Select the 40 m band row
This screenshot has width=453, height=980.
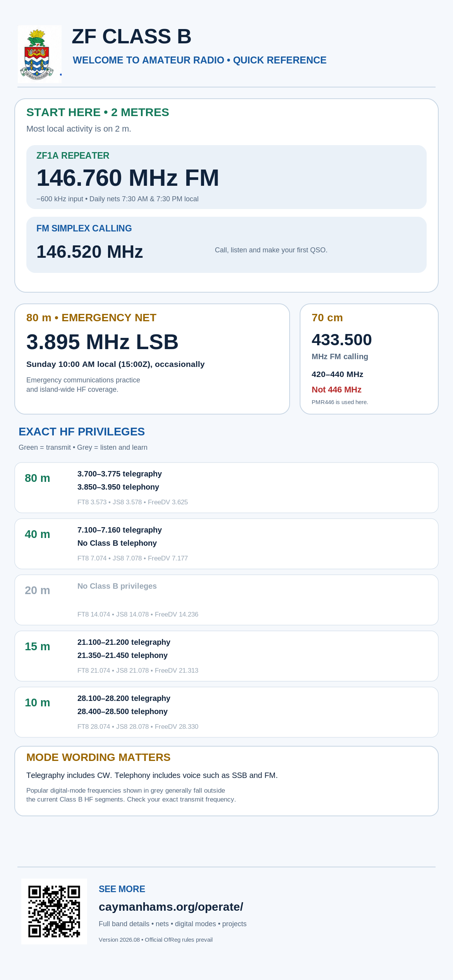click(226, 544)
